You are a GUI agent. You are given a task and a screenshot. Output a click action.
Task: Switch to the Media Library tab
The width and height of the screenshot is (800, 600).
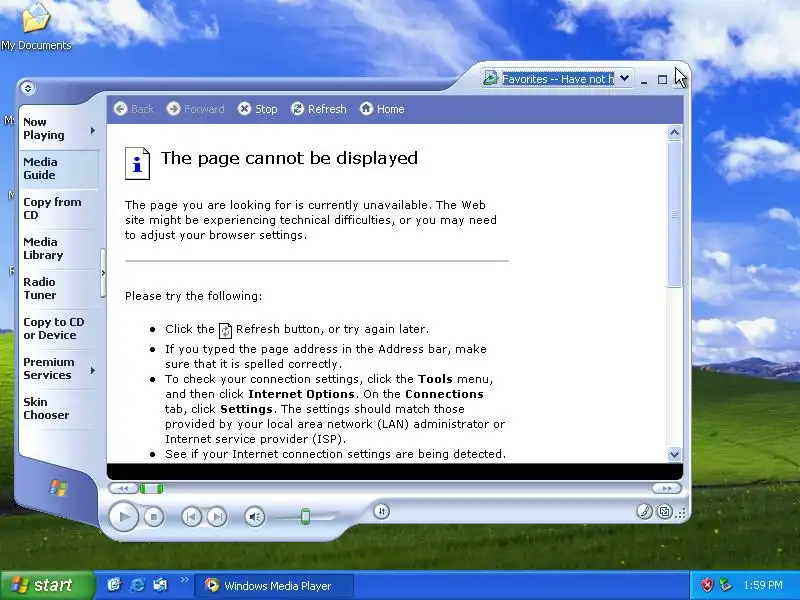point(59,248)
